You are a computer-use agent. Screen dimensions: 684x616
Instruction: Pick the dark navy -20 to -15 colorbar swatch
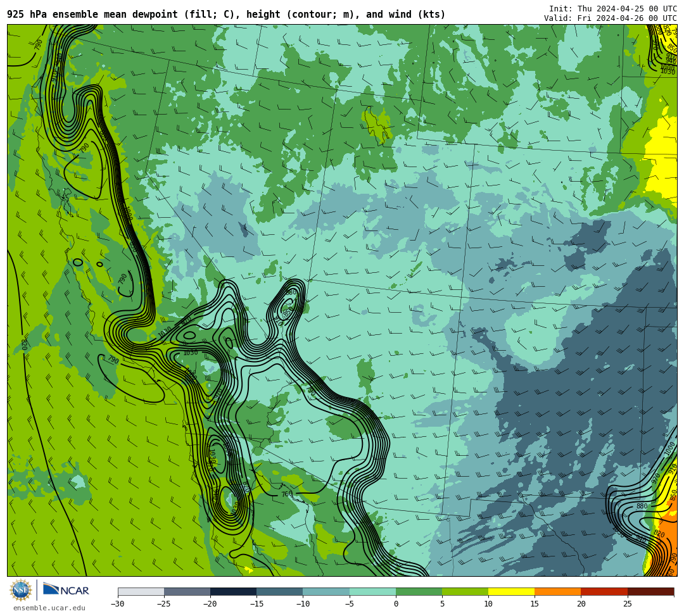[x=233, y=591]
